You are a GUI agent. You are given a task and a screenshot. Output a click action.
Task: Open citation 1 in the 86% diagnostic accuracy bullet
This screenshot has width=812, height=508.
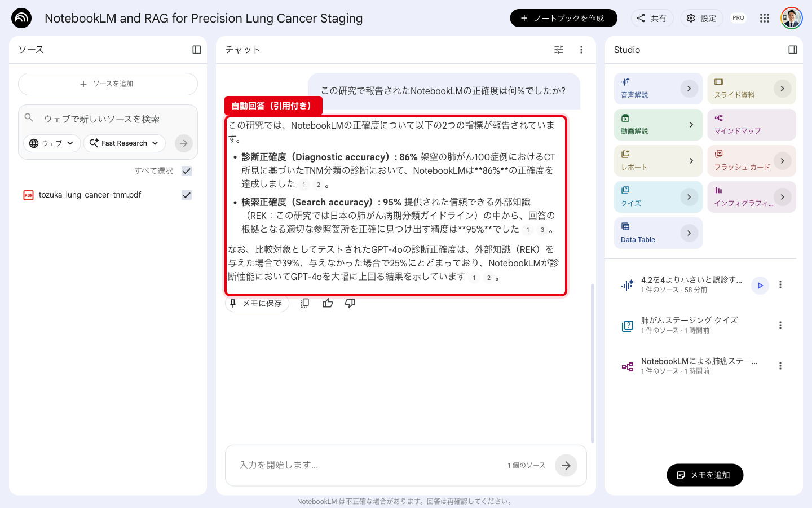[304, 185]
